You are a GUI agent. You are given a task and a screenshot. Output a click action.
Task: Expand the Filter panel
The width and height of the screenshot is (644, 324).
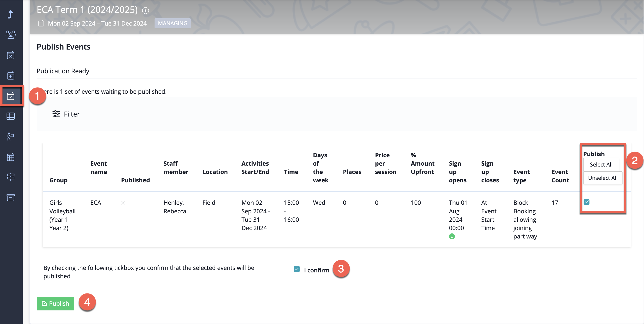(66, 114)
